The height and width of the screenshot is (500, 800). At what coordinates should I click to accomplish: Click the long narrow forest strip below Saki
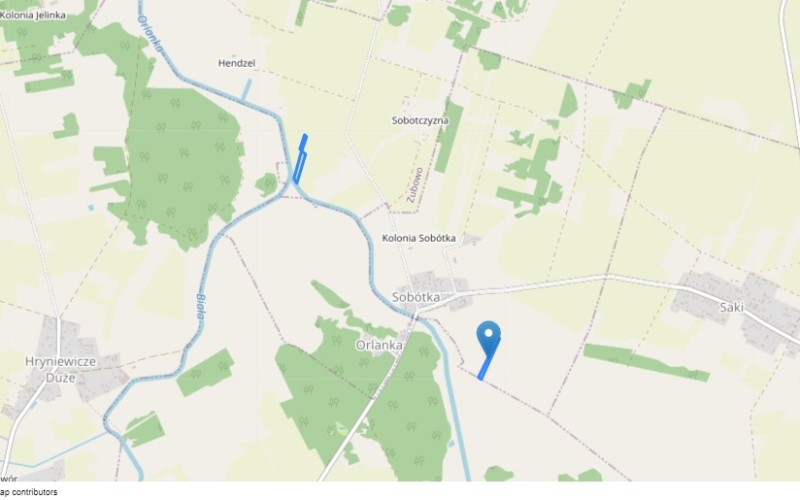tap(646, 363)
